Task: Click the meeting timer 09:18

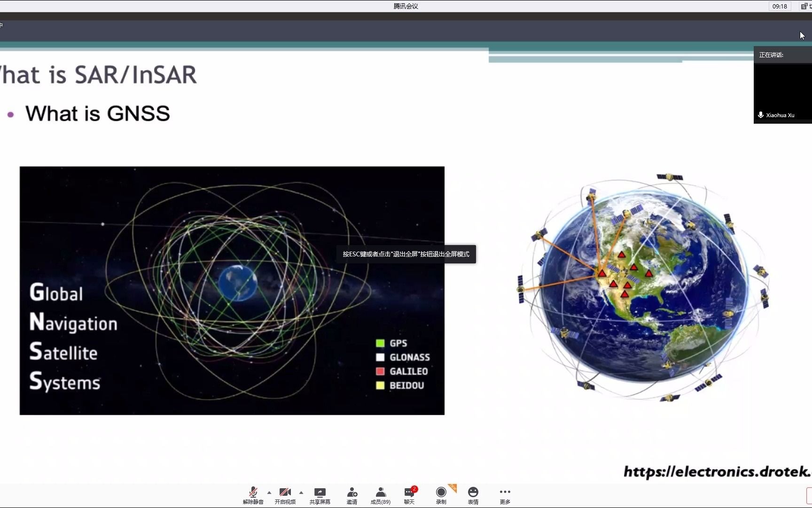Action: 780,6
